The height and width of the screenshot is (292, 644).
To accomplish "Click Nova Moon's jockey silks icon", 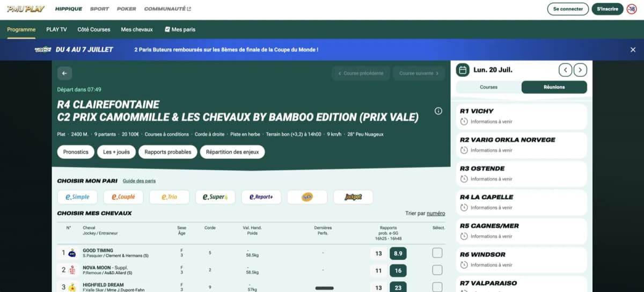I will 72,270.
